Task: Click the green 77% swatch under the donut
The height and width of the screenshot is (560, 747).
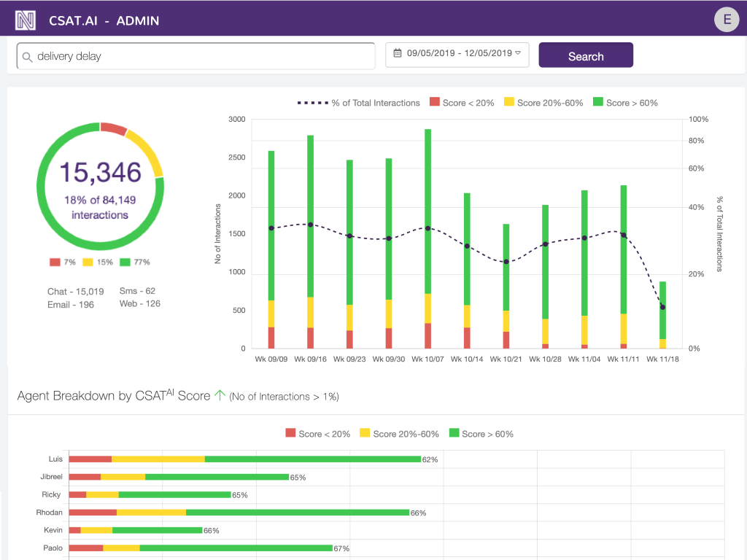Action: (125, 262)
